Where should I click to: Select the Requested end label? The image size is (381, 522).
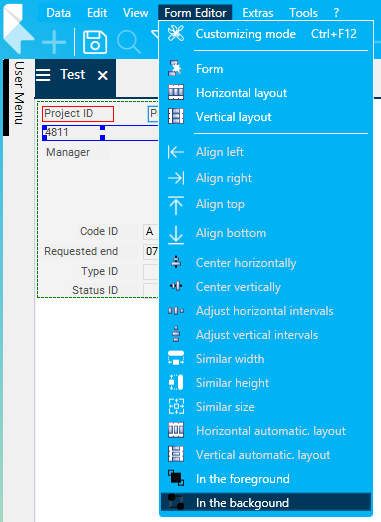81,251
